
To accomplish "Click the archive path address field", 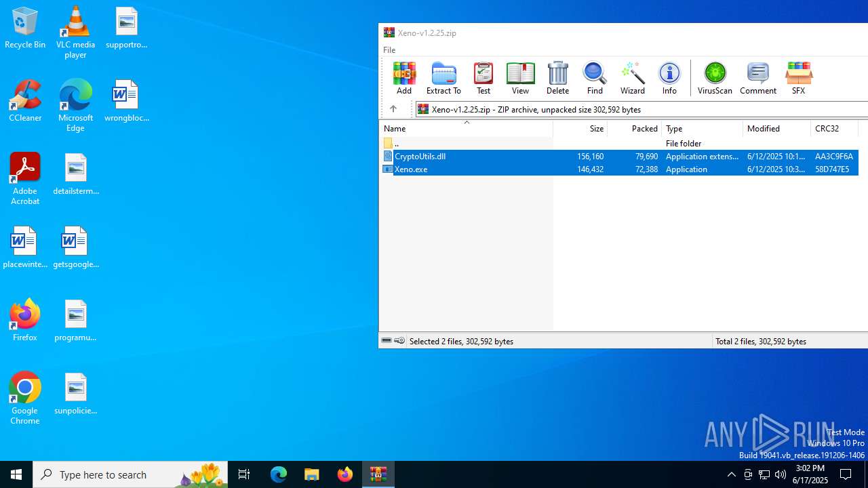I will pyautogui.click(x=642, y=109).
